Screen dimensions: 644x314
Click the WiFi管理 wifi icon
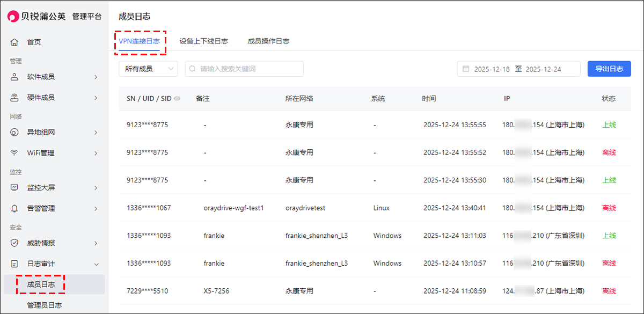point(14,153)
